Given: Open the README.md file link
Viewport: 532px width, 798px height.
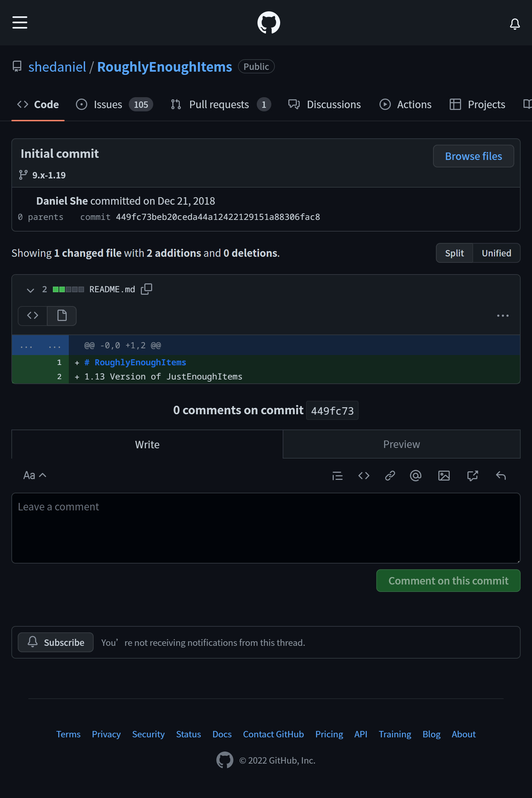Looking at the screenshot, I should coord(112,289).
